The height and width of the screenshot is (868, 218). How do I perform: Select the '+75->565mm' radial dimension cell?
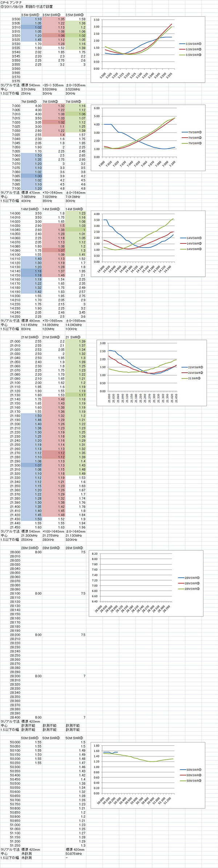52,321
